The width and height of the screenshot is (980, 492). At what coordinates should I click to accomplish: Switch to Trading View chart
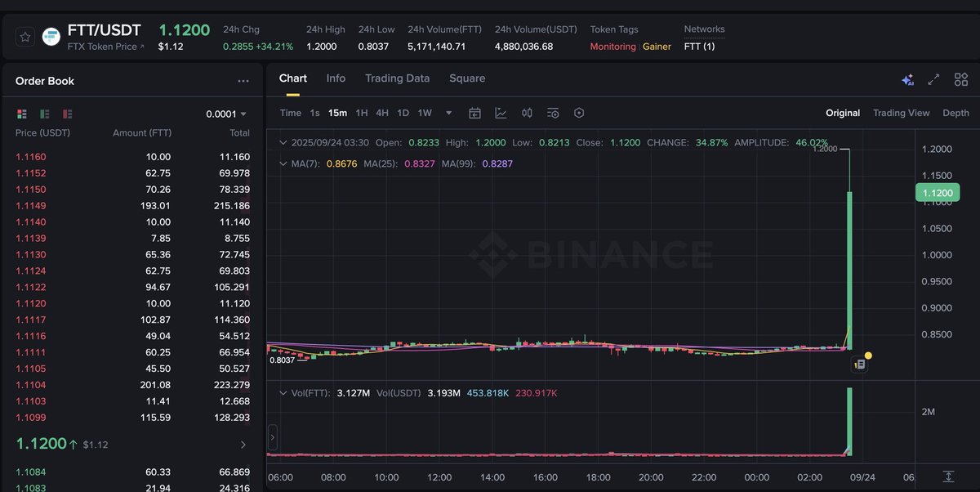pos(902,113)
